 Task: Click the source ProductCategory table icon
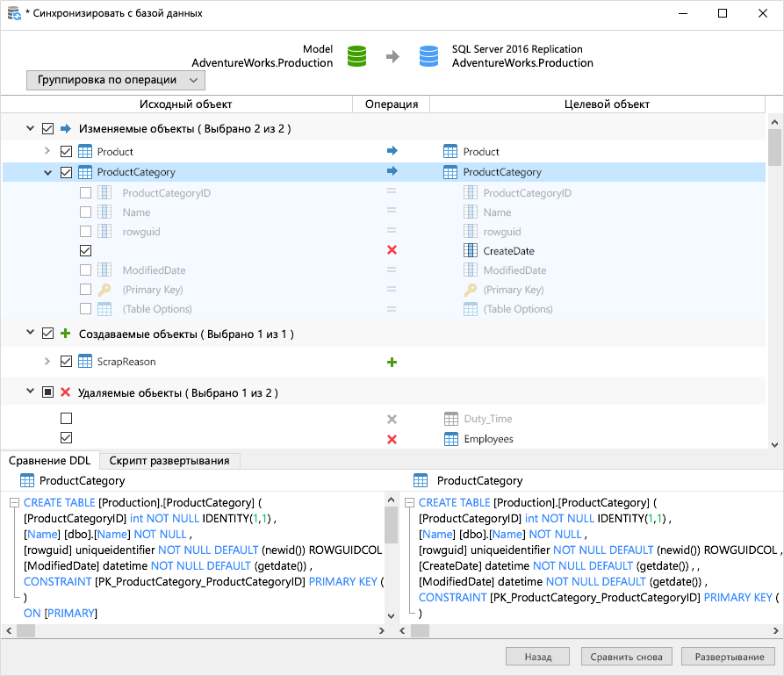pos(85,172)
